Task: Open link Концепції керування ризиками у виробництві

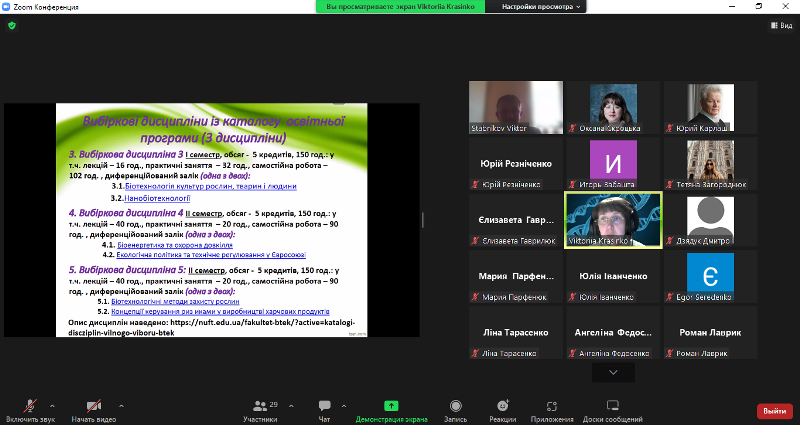Action: [220, 311]
